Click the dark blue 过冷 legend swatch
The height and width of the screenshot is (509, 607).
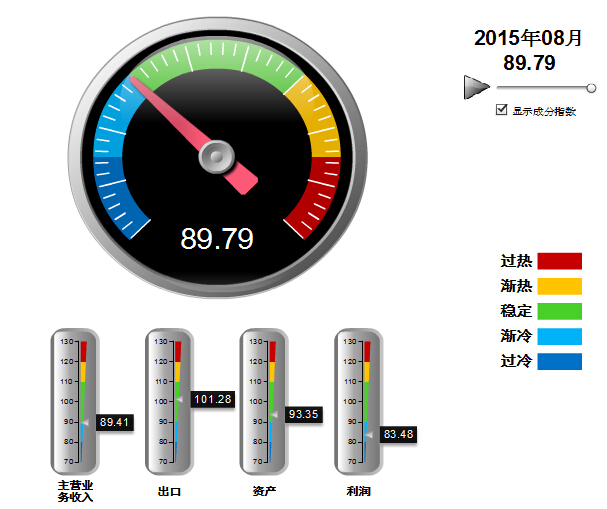pyautogui.click(x=559, y=360)
